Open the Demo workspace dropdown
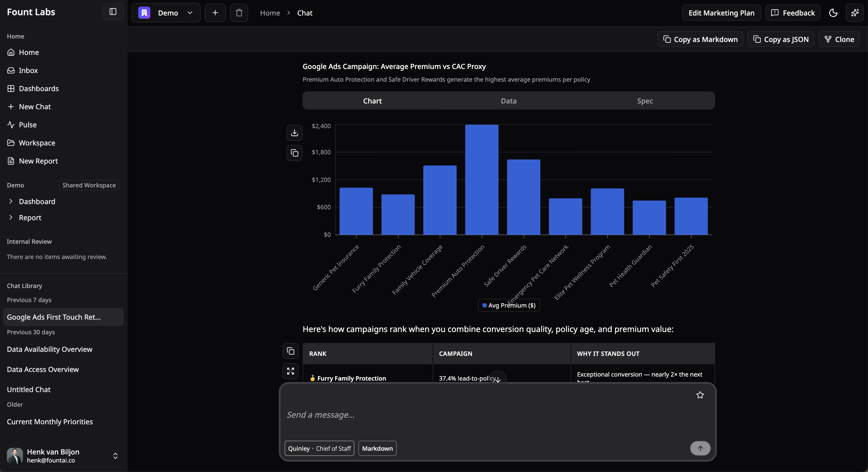 click(x=190, y=13)
